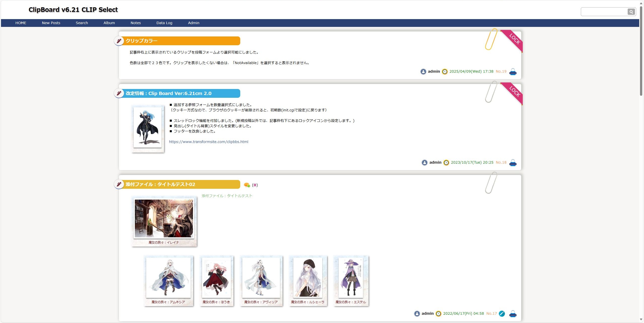Open the Admin menu item

coord(193,23)
